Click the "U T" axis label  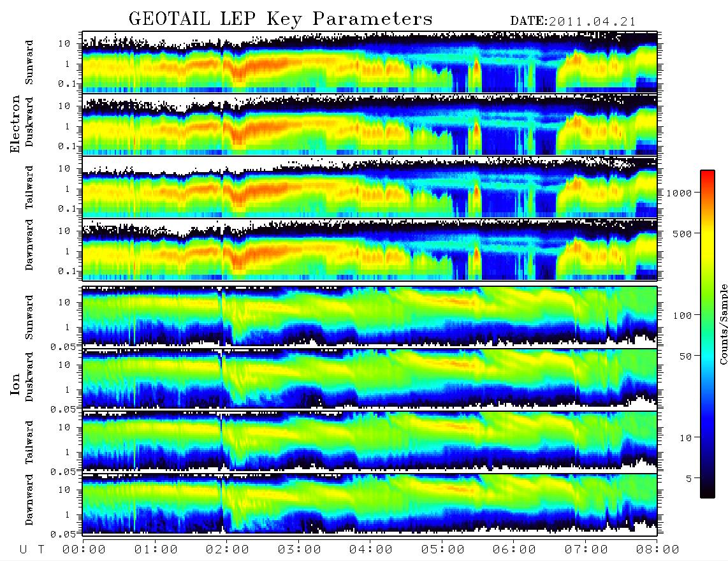point(32,550)
